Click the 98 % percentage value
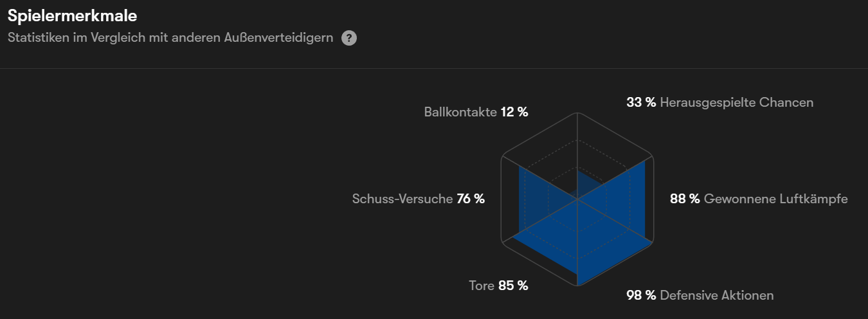 (641, 295)
